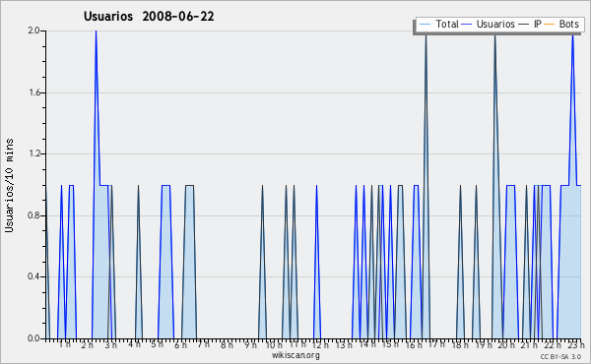Click the '5 h' x-axis label
Image resolution: width=591 pixels, height=364 pixels.
[x=158, y=344]
